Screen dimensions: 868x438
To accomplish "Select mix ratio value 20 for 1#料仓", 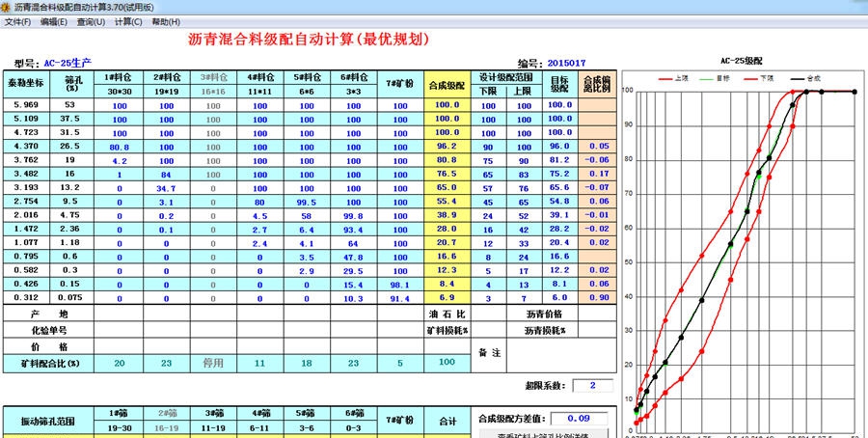I will (120, 364).
